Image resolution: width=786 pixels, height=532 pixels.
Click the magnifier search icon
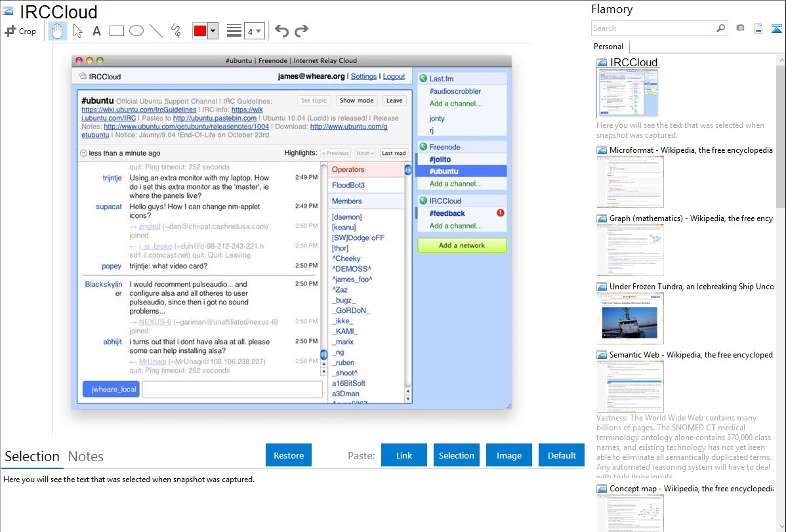[721, 28]
